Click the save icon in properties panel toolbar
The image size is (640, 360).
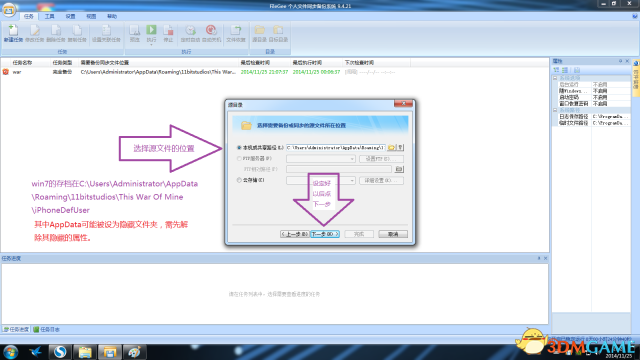coord(577,70)
